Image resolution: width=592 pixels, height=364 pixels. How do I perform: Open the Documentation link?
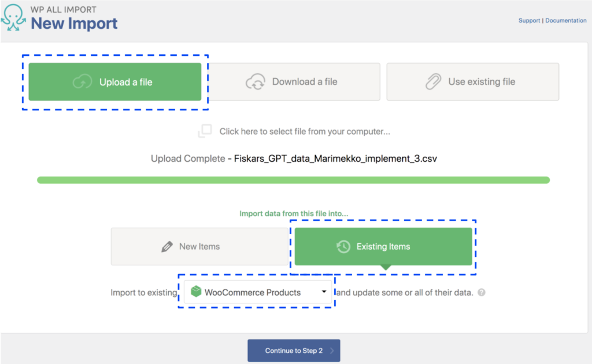point(566,20)
